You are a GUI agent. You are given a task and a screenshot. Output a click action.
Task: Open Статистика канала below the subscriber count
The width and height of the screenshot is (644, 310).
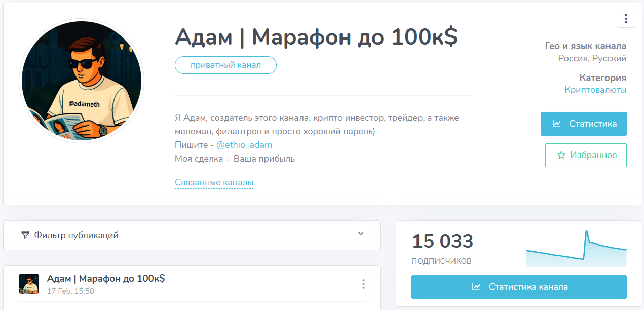[519, 286]
